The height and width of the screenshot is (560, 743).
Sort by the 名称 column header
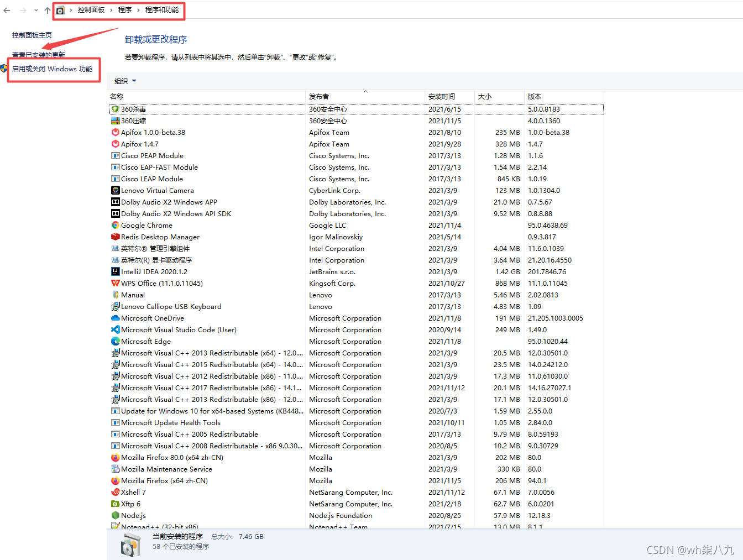pyautogui.click(x=206, y=96)
